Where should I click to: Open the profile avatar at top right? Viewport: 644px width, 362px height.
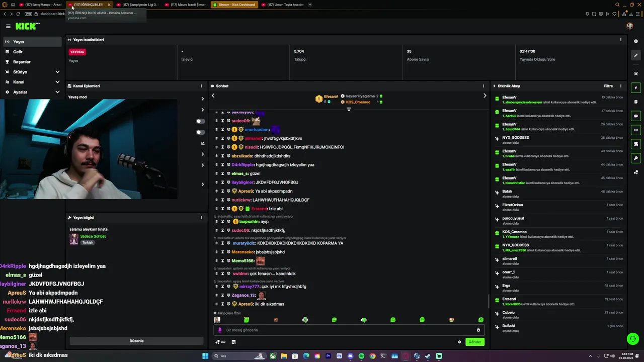pos(630,26)
